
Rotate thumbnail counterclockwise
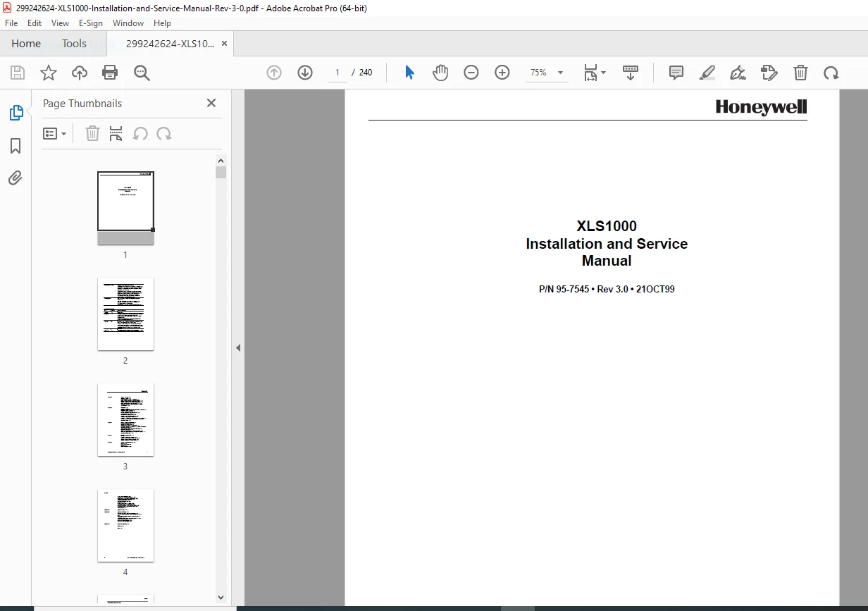coord(140,134)
